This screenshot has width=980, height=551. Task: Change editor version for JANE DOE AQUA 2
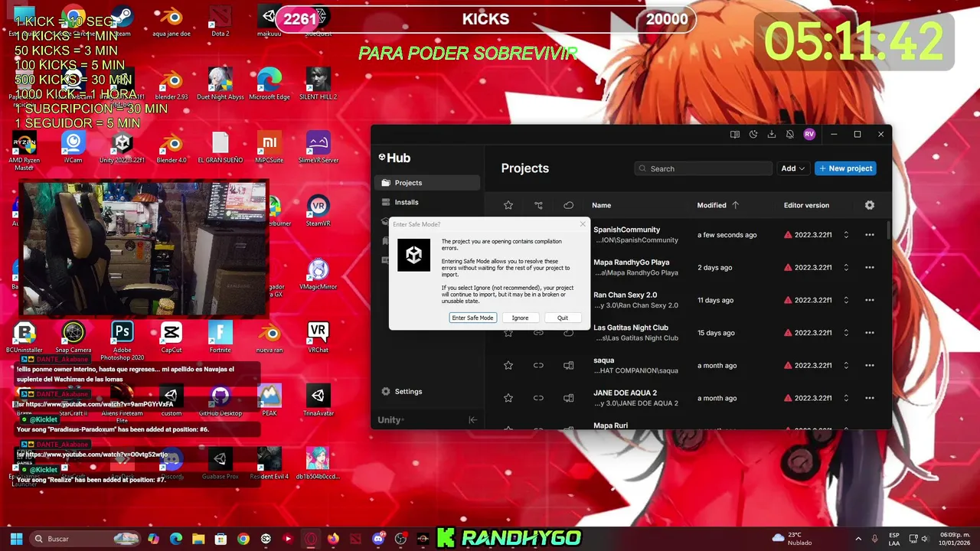[x=846, y=398]
